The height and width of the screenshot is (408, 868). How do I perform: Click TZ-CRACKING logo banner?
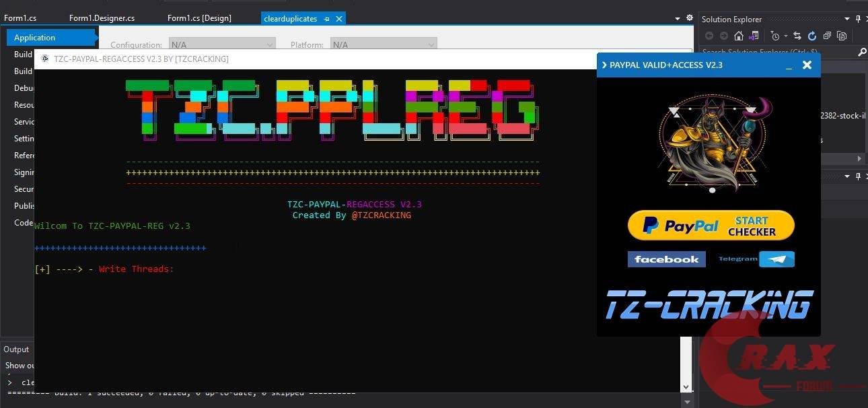[x=709, y=305]
